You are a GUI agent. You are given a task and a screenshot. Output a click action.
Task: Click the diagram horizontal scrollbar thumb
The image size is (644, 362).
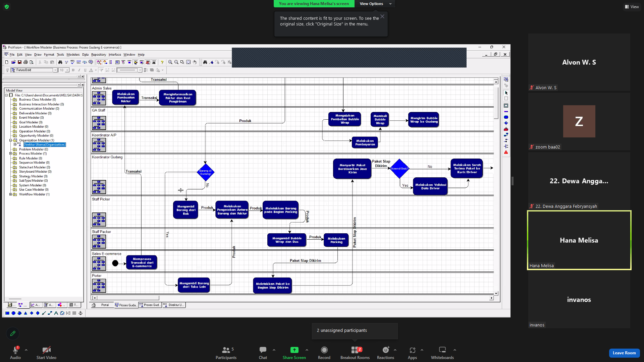pos(128,298)
